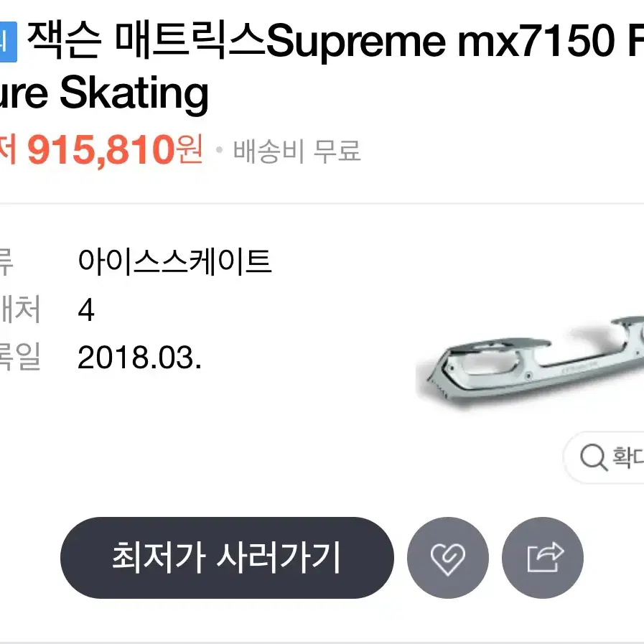Select the 아이스스케이트 category link
This screenshot has height=644, width=644.
[x=174, y=261]
